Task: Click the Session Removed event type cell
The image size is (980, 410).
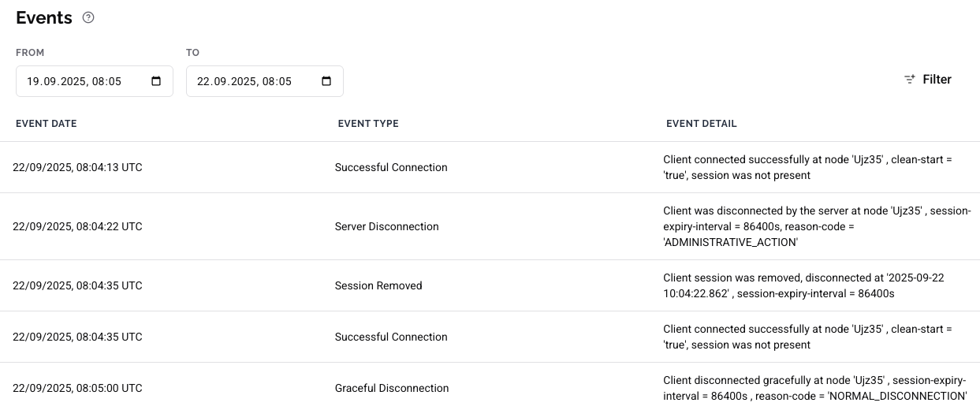Action: (378, 285)
